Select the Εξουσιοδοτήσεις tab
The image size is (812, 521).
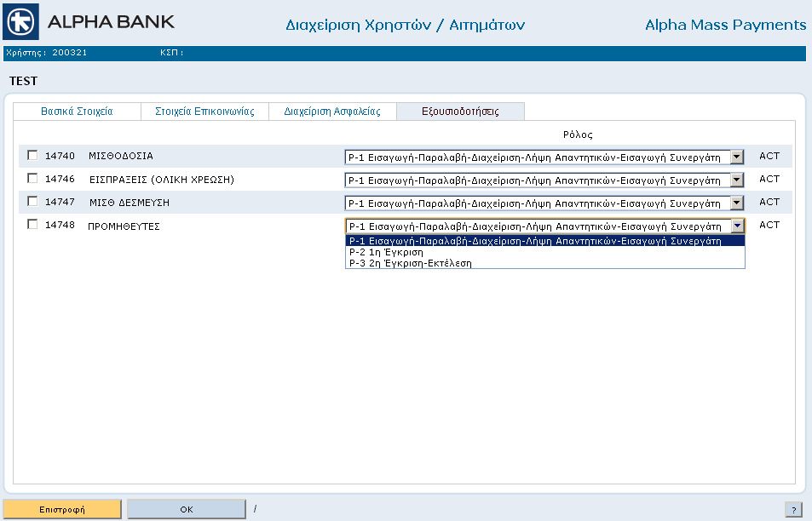460,112
